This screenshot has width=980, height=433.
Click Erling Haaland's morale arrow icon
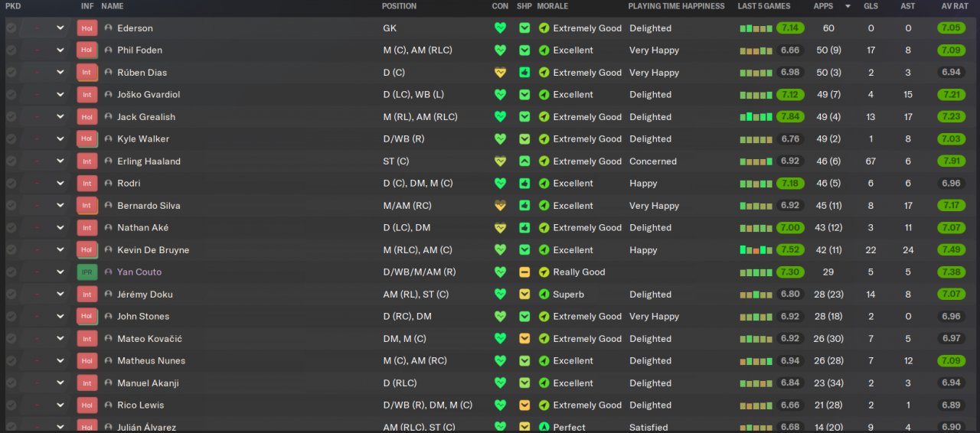[x=544, y=161]
